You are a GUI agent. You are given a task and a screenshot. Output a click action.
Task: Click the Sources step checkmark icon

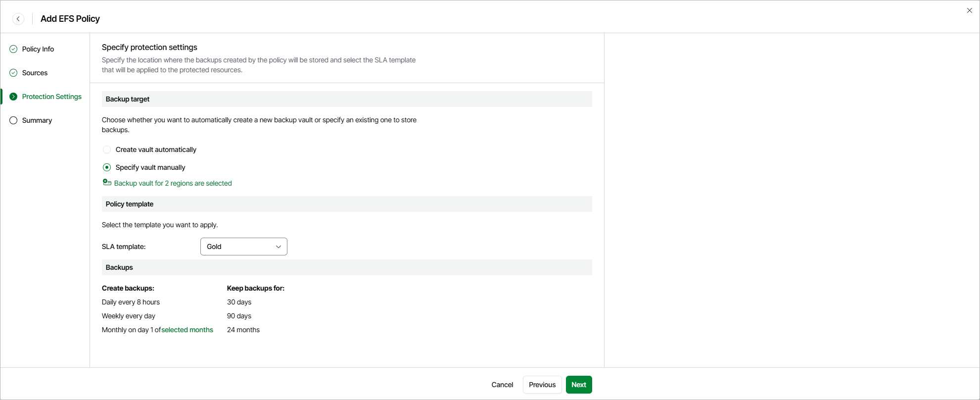[x=13, y=73]
